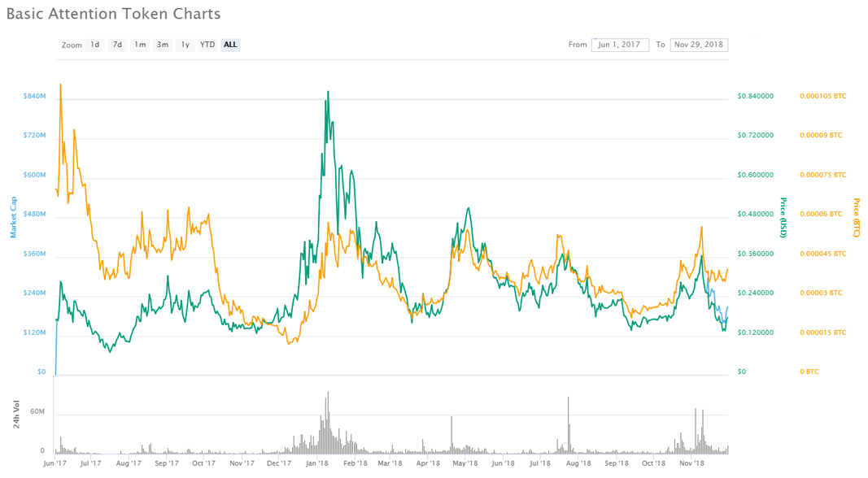Click the $840M market cap tick label
The image size is (868, 478).
[x=34, y=96]
